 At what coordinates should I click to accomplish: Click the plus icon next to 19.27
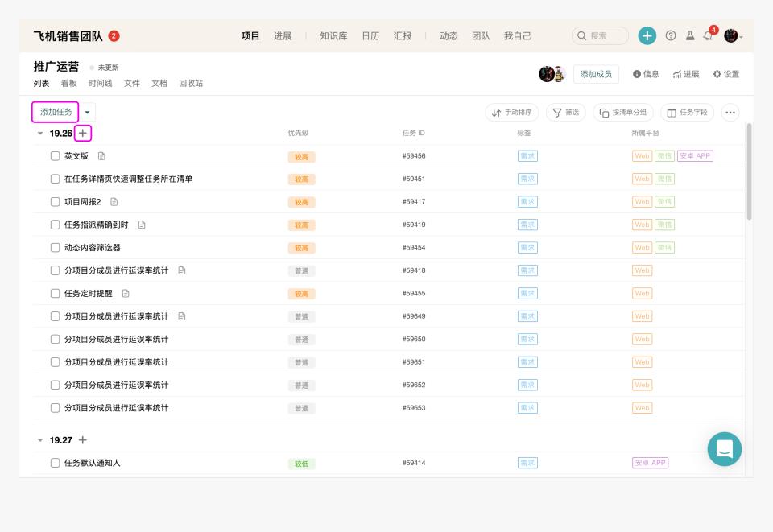pos(83,440)
